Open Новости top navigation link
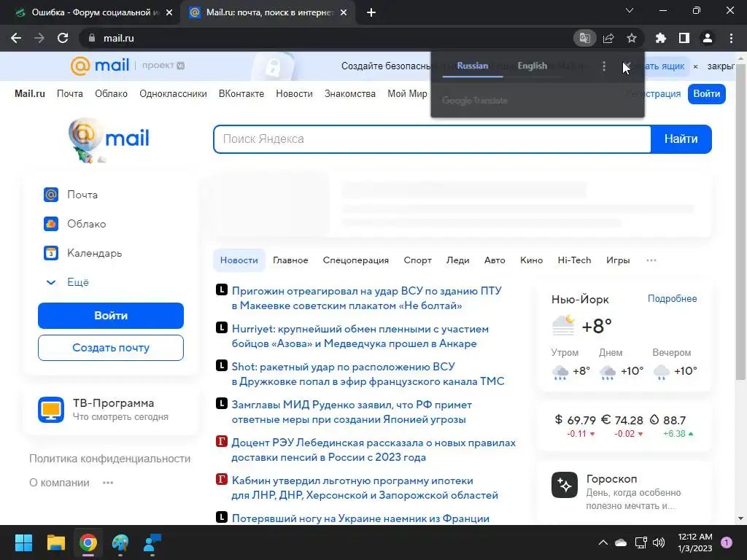This screenshot has height=560, width=747. [294, 94]
